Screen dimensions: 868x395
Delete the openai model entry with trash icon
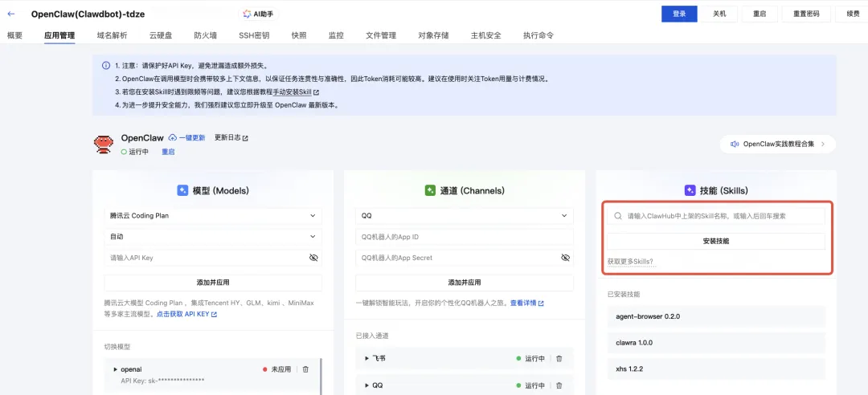pos(305,369)
